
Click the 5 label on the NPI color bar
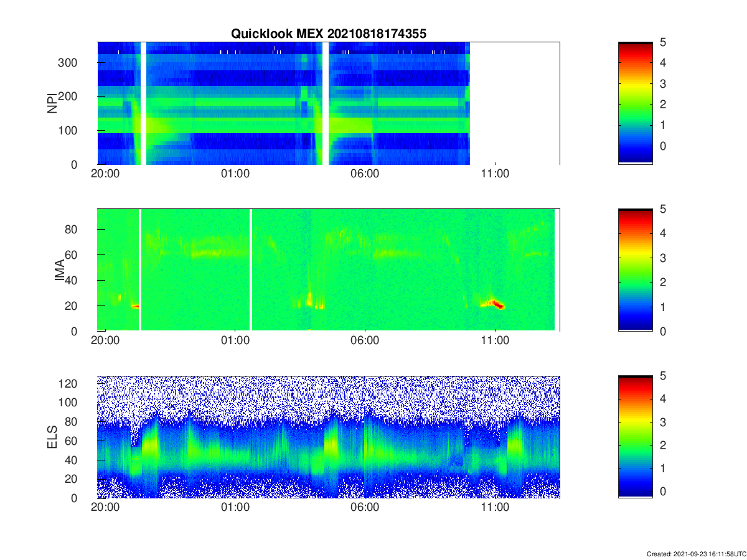663,42
